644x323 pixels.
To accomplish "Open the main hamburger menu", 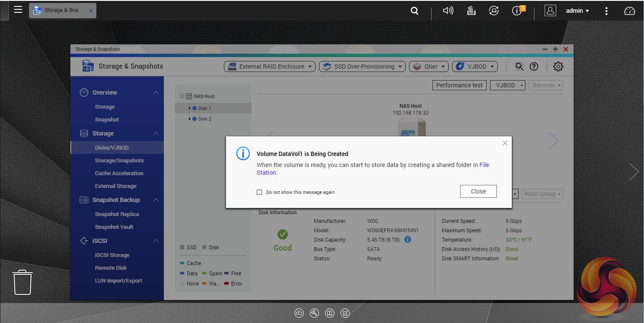I will tap(18, 10).
